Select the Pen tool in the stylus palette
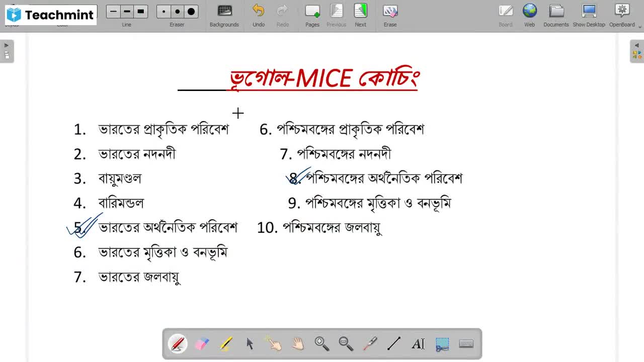 (178, 344)
